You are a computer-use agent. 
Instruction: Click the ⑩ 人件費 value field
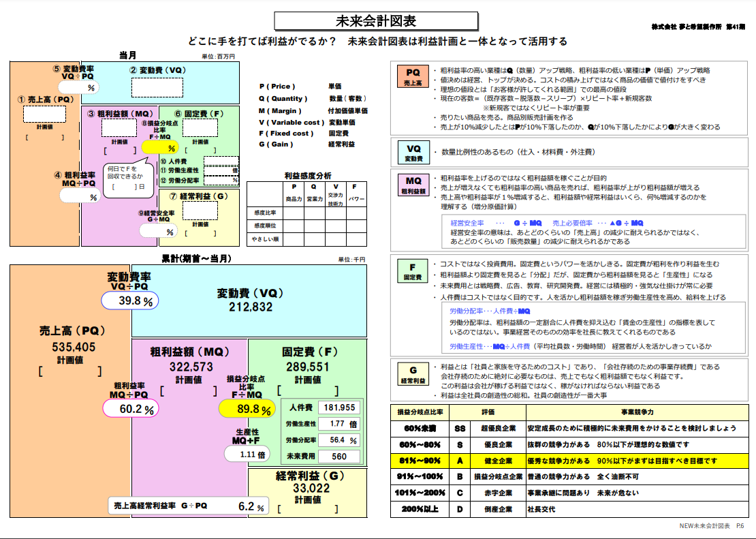[221, 161]
